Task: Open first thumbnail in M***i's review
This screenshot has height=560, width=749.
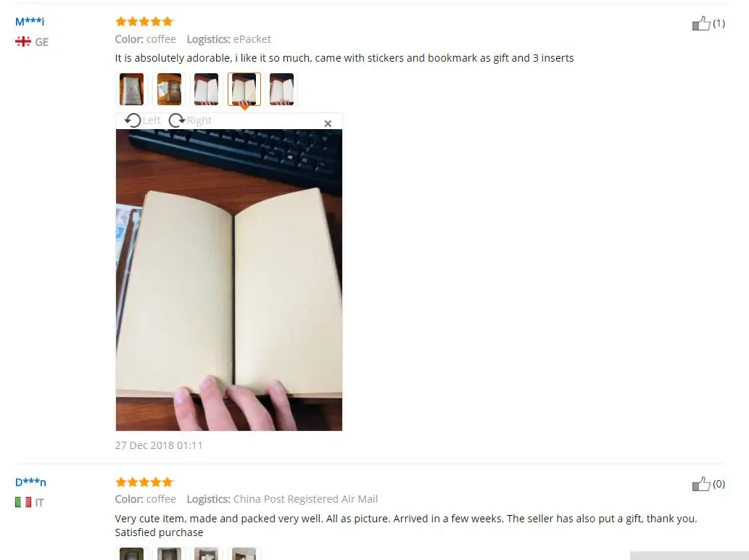Action: [131, 89]
